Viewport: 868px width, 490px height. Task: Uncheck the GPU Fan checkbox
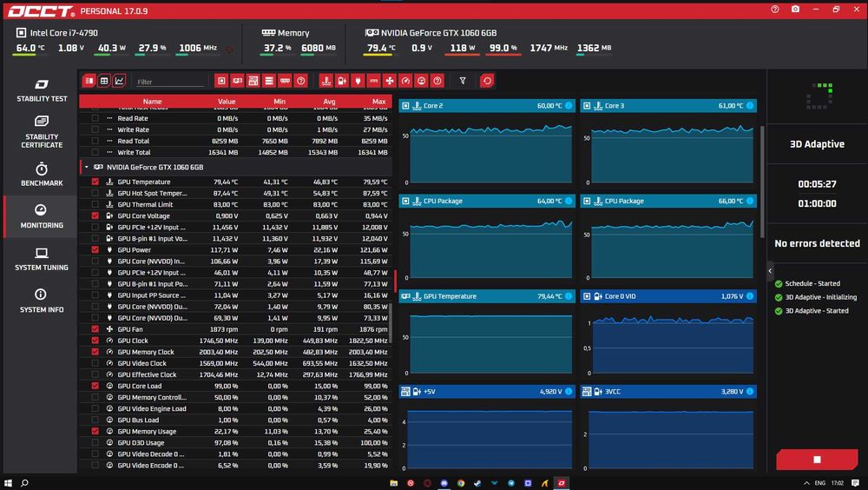click(x=95, y=329)
